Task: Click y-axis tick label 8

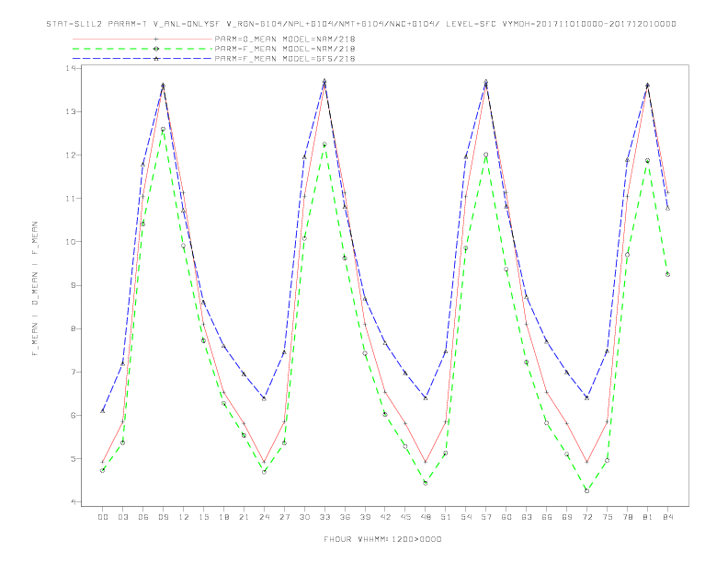Action: point(74,328)
